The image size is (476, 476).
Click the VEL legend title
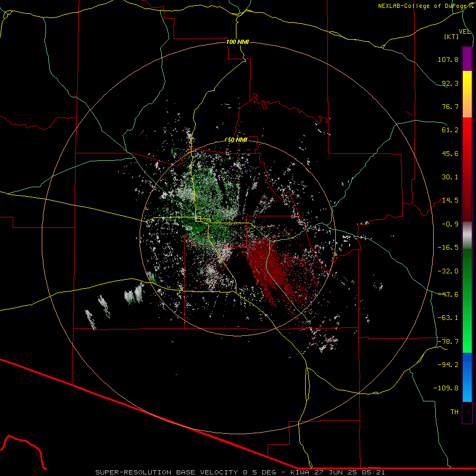tap(465, 32)
